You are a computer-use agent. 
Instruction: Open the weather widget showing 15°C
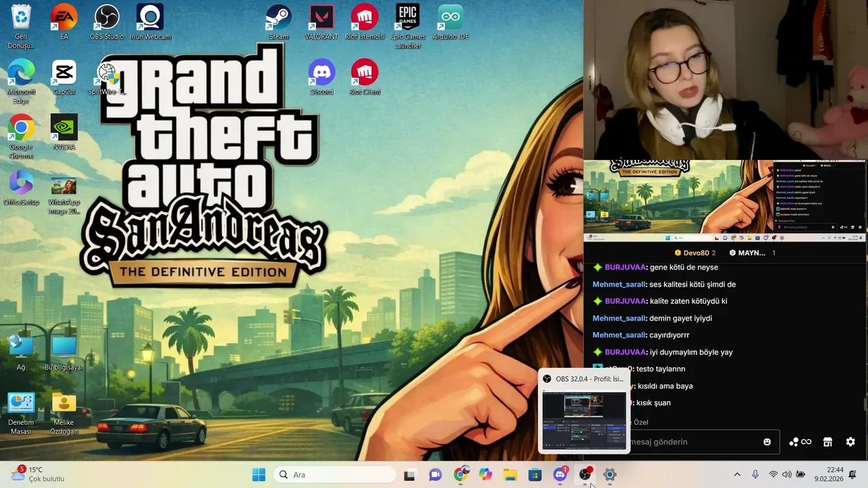37,474
